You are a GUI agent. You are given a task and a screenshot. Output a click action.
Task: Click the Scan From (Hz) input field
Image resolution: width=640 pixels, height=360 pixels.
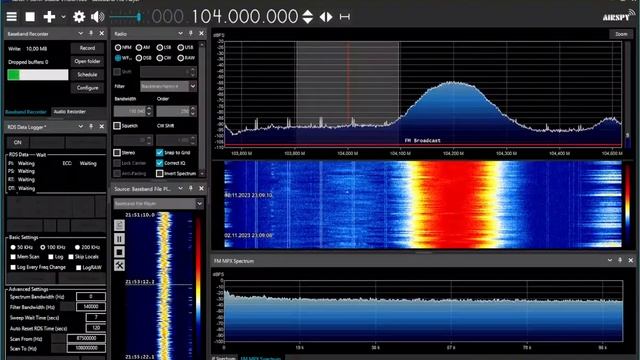(x=86, y=338)
